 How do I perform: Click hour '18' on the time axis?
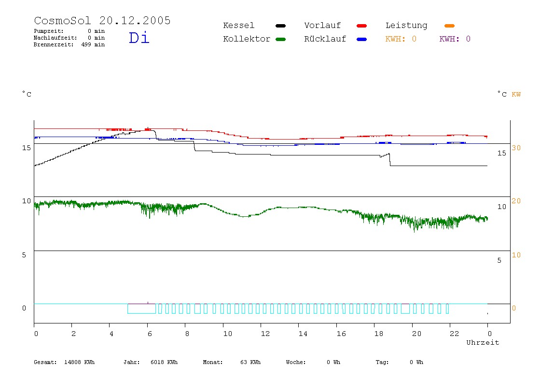(x=379, y=334)
